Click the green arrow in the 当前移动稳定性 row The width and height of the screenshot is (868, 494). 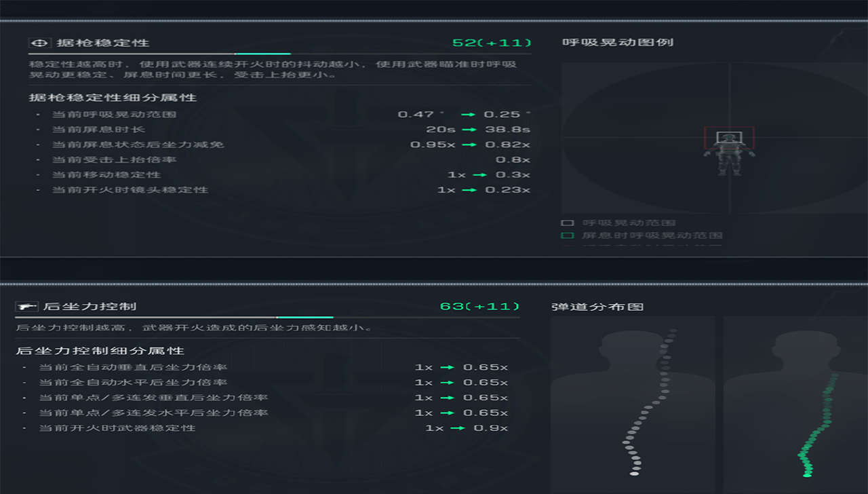point(479,175)
